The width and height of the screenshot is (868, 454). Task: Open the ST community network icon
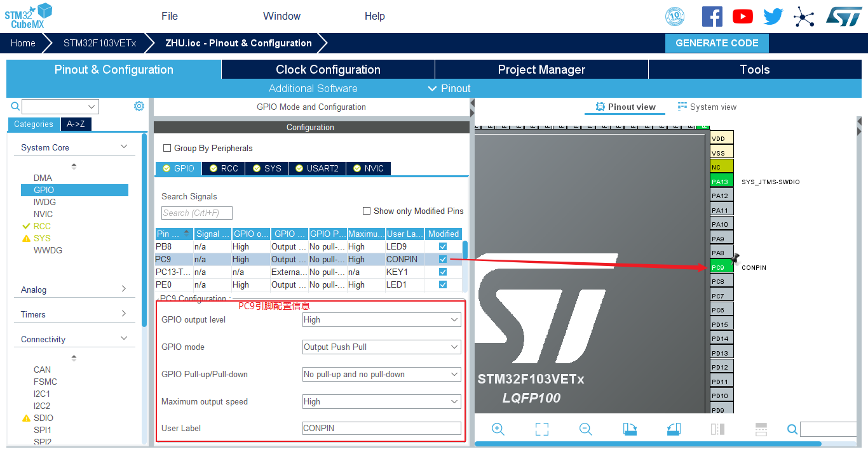pyautogui.click(x=804, y=17)
